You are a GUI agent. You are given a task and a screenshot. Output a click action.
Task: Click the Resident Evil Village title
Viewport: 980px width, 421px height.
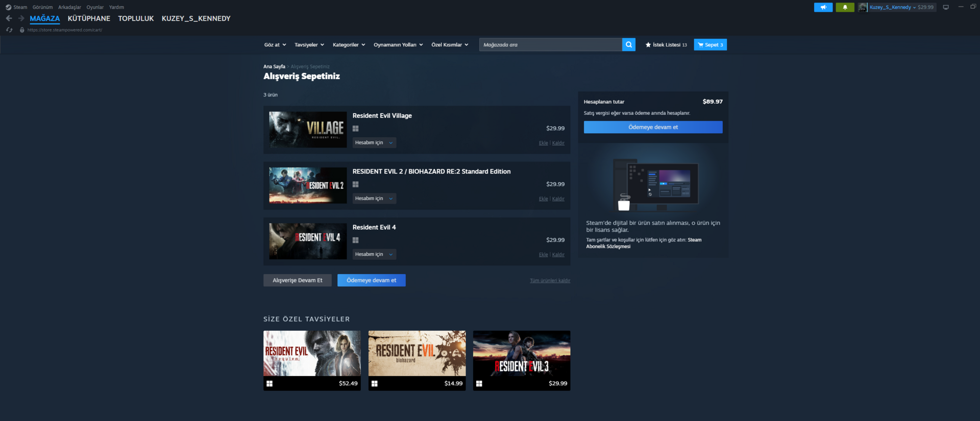point(382,116)
